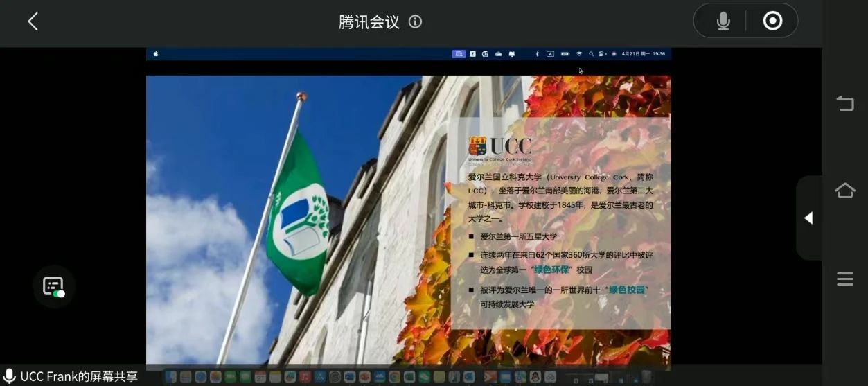Toggle the floating subtitle widget on the left
Image resolution: width=868 pixels, height=386 pixels.
(x=54, y=286)
